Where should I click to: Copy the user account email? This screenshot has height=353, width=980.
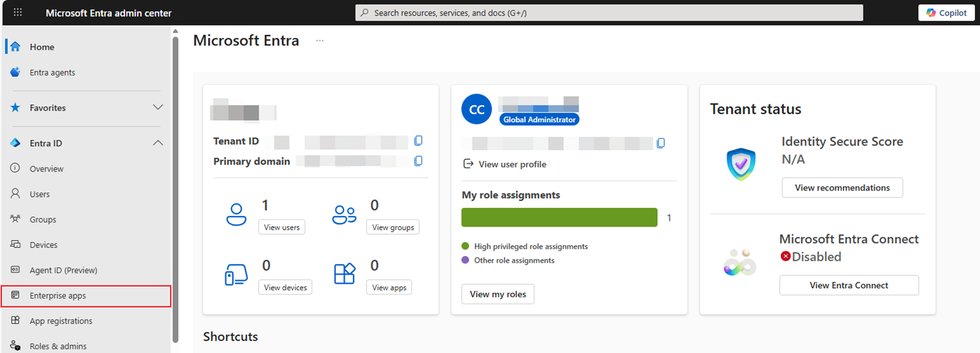tap(661, 143)
